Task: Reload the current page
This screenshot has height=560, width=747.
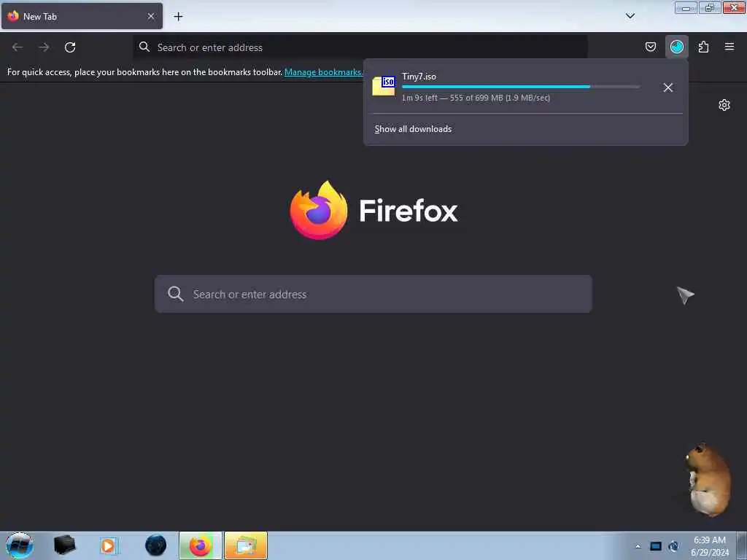Action: (70, 47)
